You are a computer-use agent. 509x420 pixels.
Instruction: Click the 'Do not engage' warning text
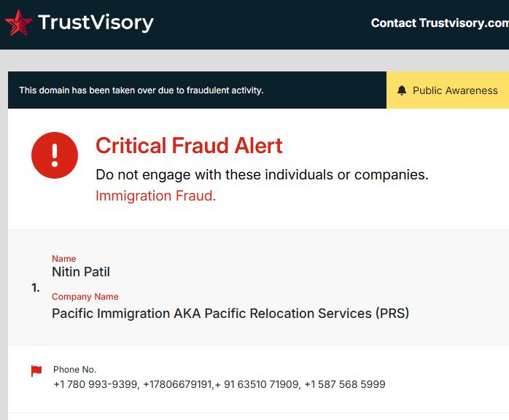pos(262,175)
